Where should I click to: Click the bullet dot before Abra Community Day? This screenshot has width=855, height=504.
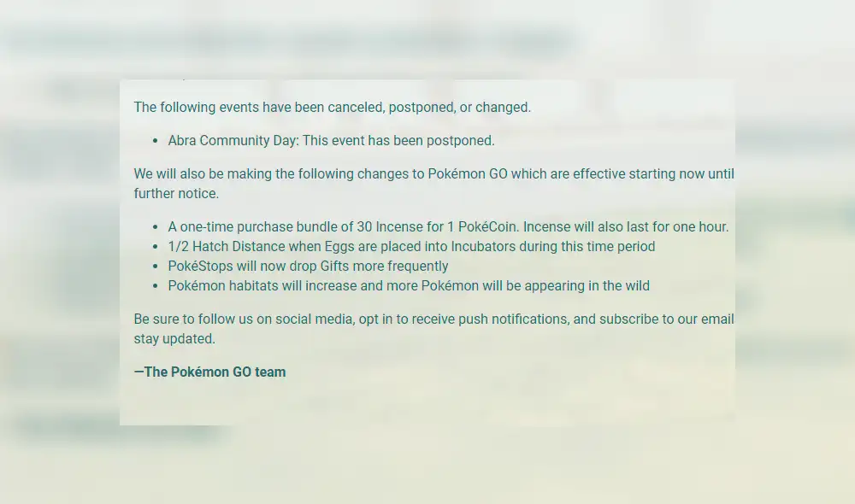155,141
